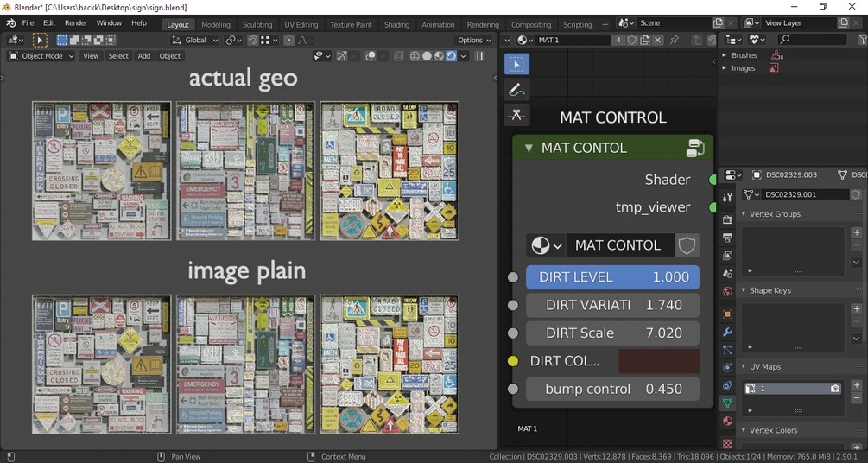Open the Object properties tab
The width and height of the screenshot is (868, 463).
click(727, 314)
